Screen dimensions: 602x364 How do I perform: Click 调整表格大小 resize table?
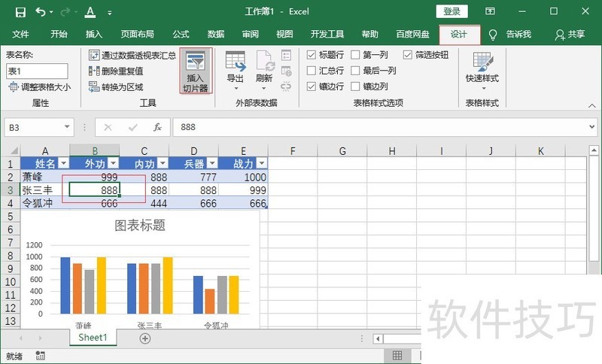click(x=40, y=87)
